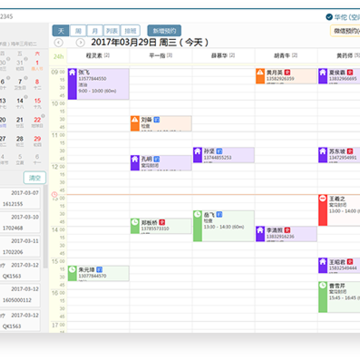
Task: Open the 排班 scheduling tab
Action: tap(130, 31)
